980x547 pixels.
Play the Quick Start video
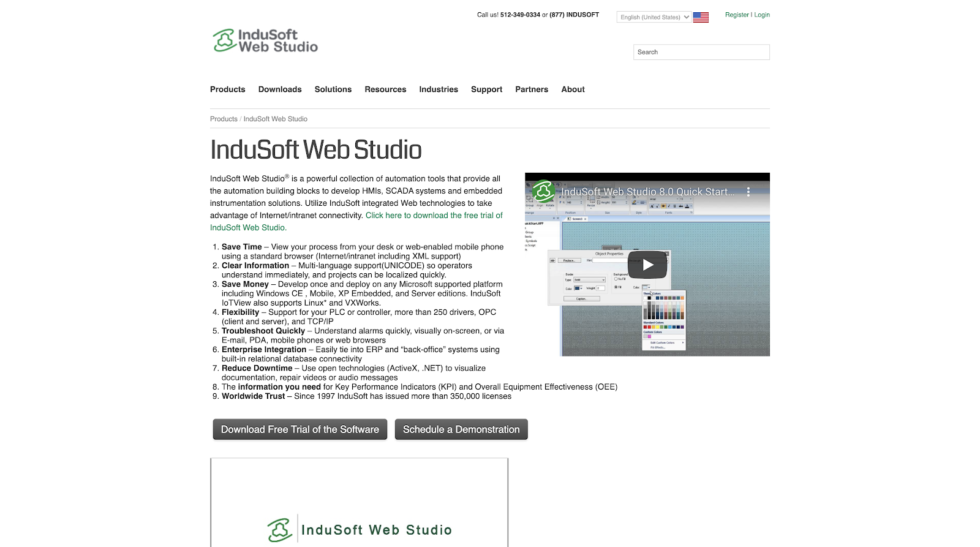coord(647,265)
